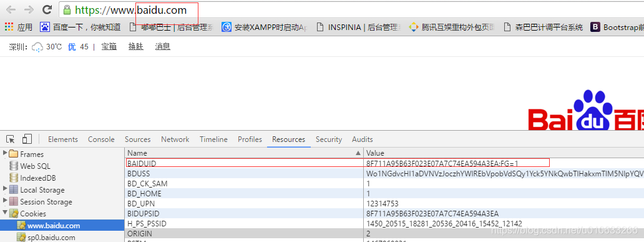Switch to the Profiles tab
Image resolution: width=644 pixels, height=242 pixels.
tap(250, 139)
